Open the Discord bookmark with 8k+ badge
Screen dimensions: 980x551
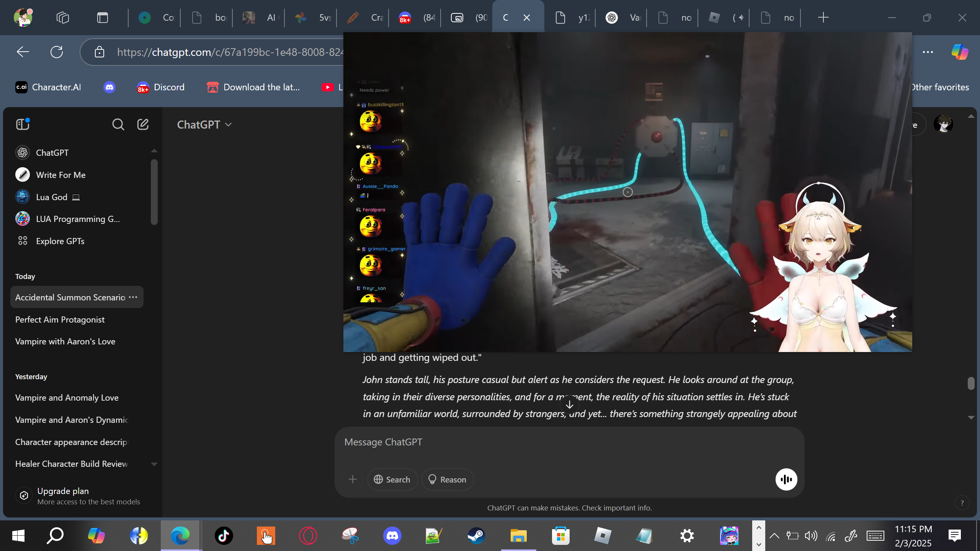[161, 87]
